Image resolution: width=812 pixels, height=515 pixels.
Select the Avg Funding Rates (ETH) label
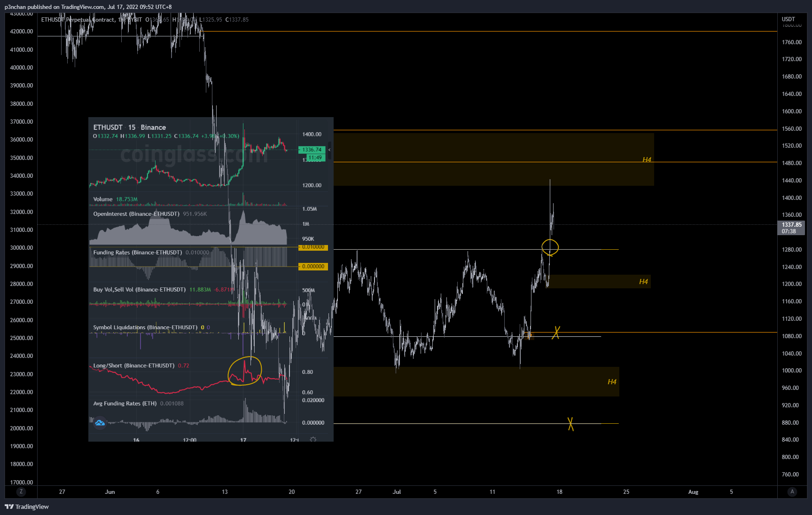pos(125,404)
